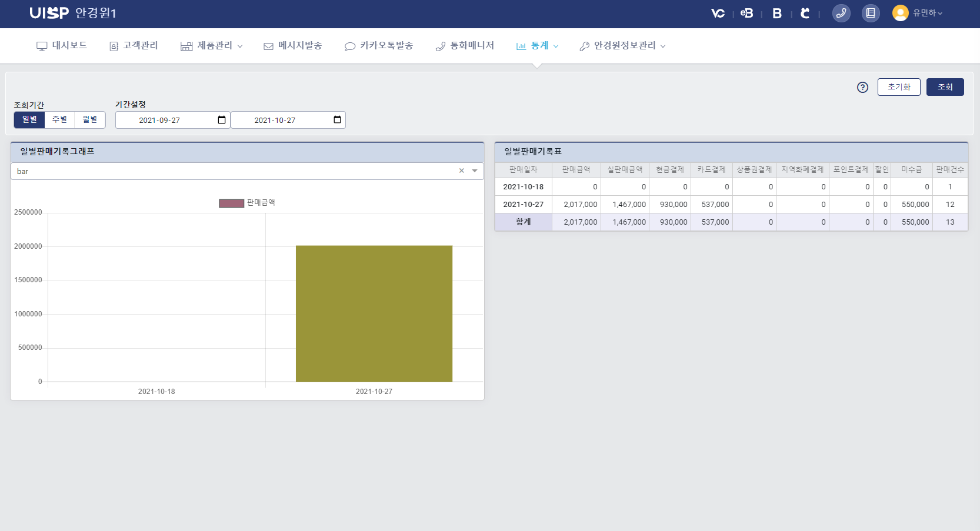Screen dimensions: 980x531
Task: Click the B icon in the top bar
Action: (777, 13)
